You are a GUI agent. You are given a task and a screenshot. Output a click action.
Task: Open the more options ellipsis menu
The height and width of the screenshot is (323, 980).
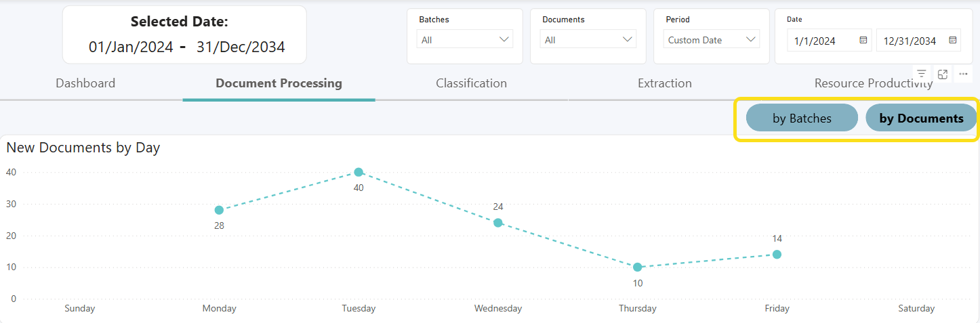pyautogui.click(x=963, y=74)
